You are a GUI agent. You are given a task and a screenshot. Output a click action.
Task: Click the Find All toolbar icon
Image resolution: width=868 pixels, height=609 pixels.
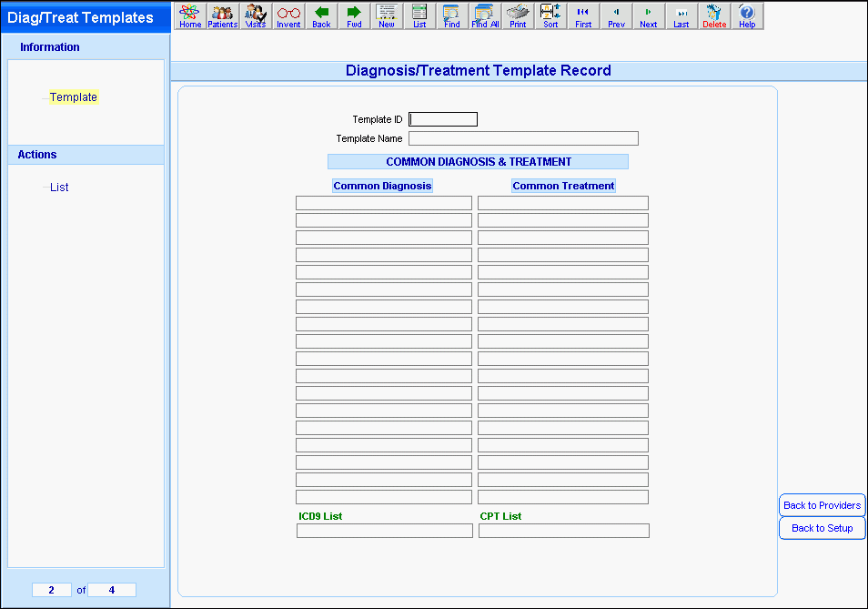tap(485, 15)
